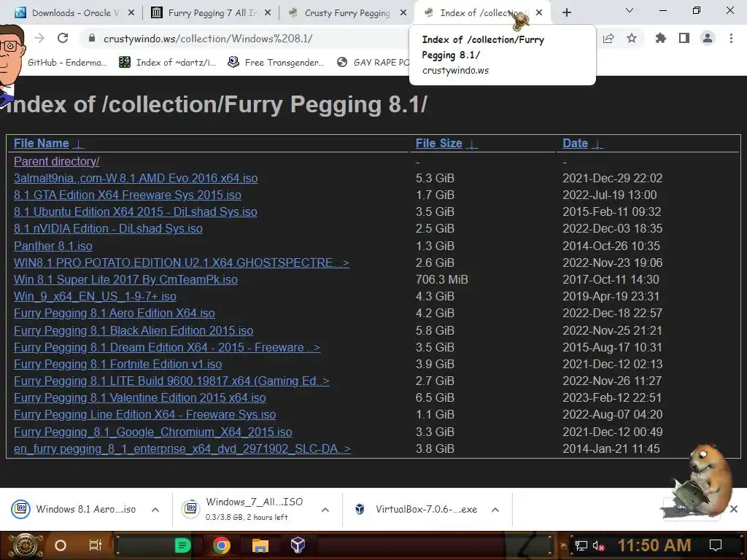This screenshot has width=747, height=560.
Task: Download 8.1 GTA Edition X64 iso
Action: (x=127, y=195)
